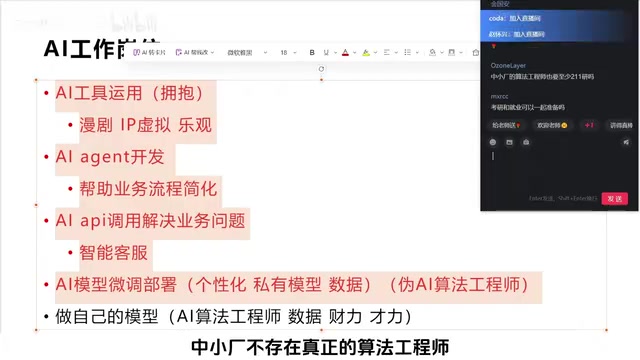Expand the alignment options arrow
The height and width of the screenshot is (360, 640).
pos(396,53)
